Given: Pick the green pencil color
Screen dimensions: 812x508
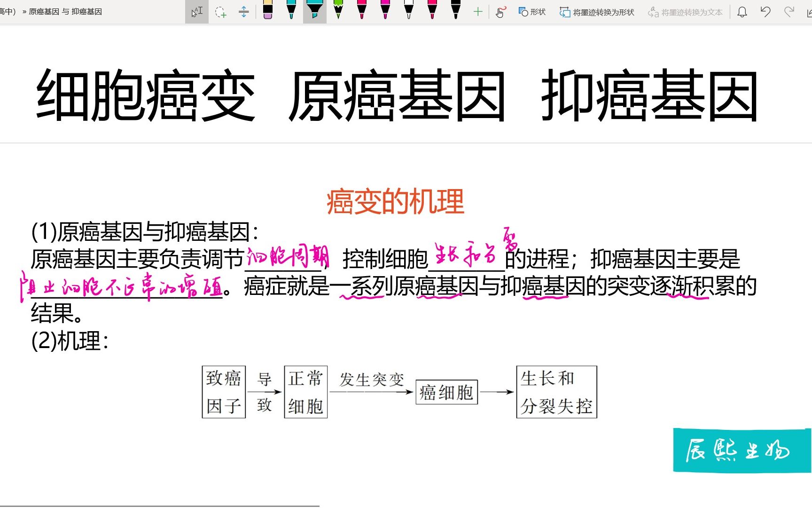Looking at the screenshot, I should tap(337, 12).
